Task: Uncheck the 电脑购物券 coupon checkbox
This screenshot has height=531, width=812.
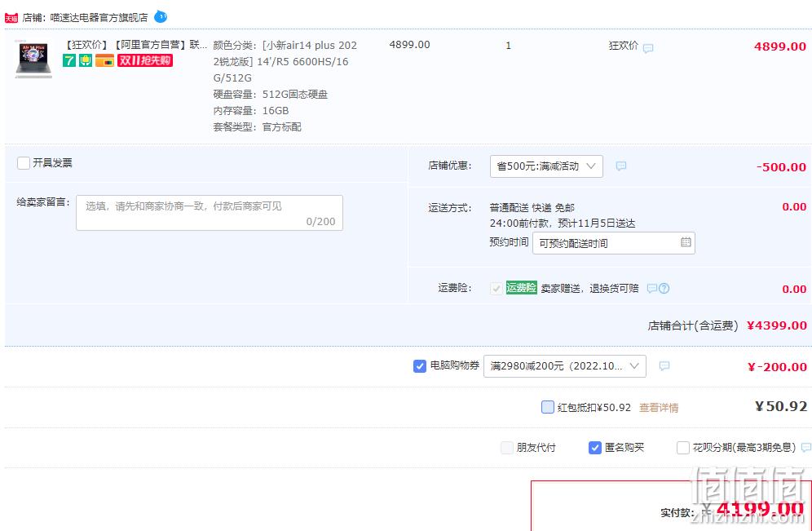Action: pyautogui.click(x=420, y=366)
